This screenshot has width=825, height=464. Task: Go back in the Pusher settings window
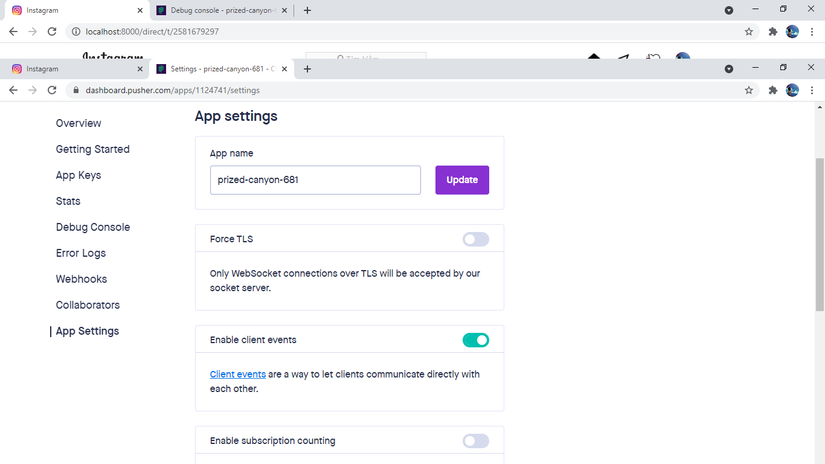[13, 90]
